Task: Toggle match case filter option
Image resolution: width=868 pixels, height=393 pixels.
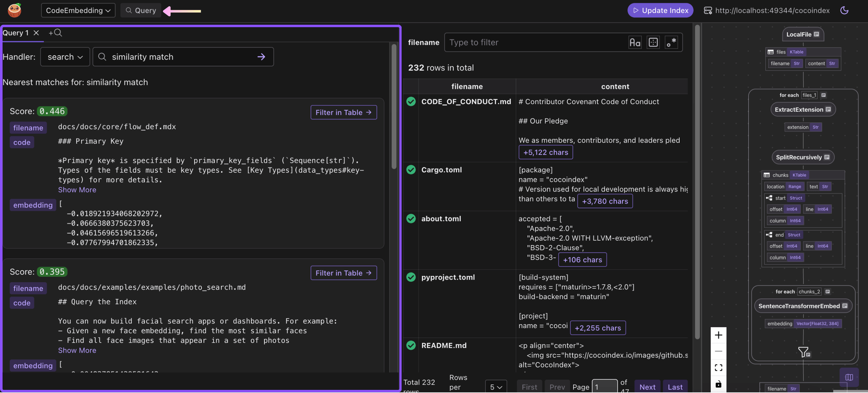Action: pyautogui.click(x=635, y=43)
